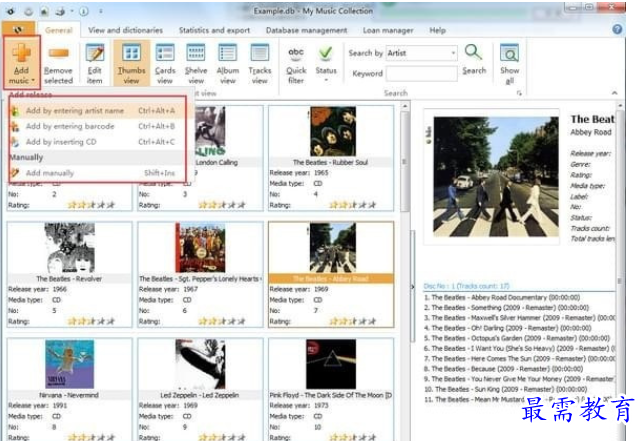643x441 pixels.
Task: Click the splitter arrow to collapse details panel
Action: click(x=413, y=287)
